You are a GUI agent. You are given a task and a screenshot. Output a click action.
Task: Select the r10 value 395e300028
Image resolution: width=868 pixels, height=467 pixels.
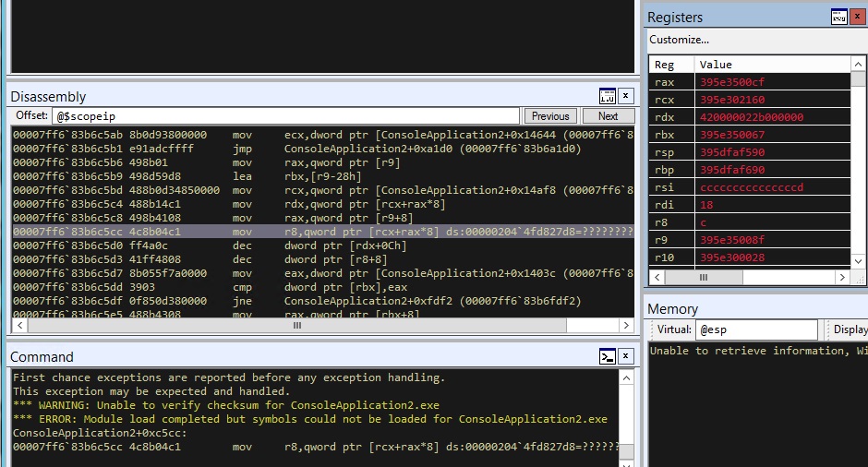coord(732,257)
